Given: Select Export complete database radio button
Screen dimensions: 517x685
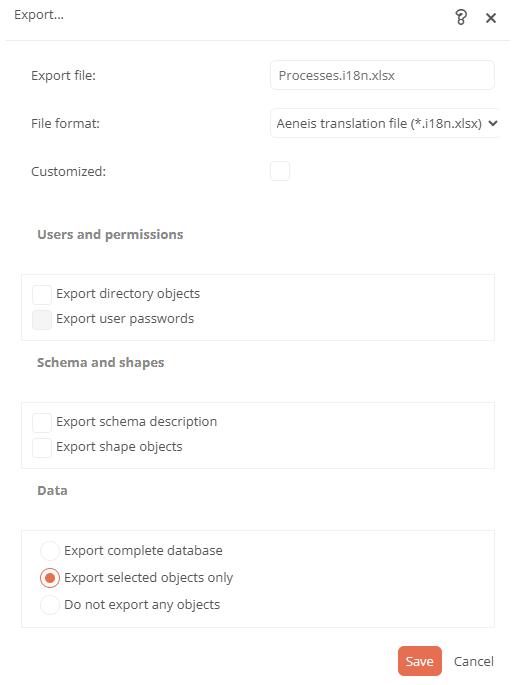Looking at the screenshot, I should coord(50,551).
